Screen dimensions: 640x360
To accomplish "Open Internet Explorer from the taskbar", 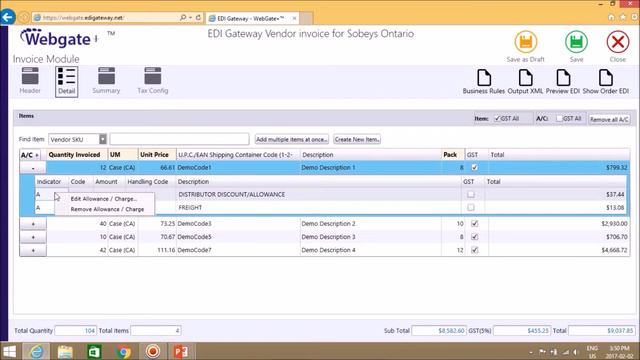I will tap(36, 351).
